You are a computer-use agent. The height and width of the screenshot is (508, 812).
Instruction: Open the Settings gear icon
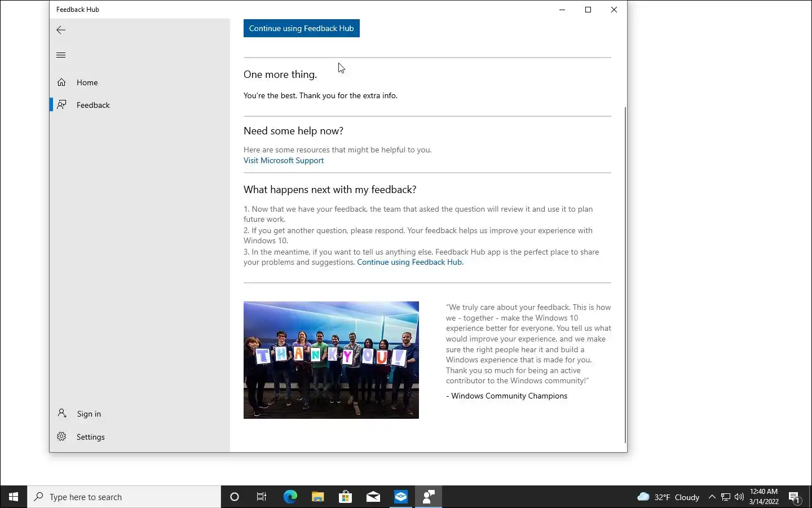(61, 437)
